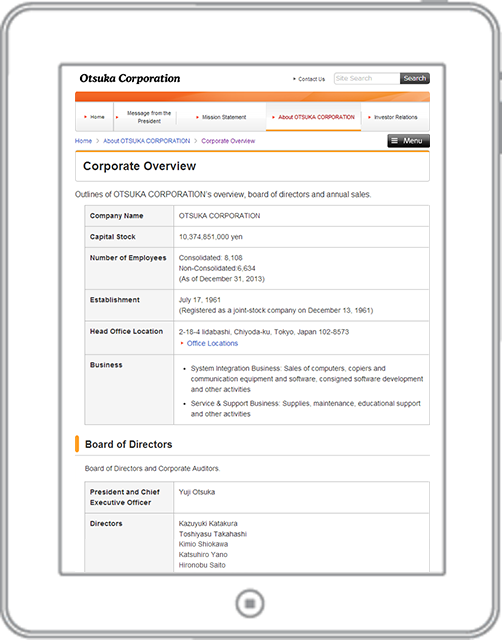Select OTSUKA CORPORATION company name value
502x640 pixels.
(219, 216)
